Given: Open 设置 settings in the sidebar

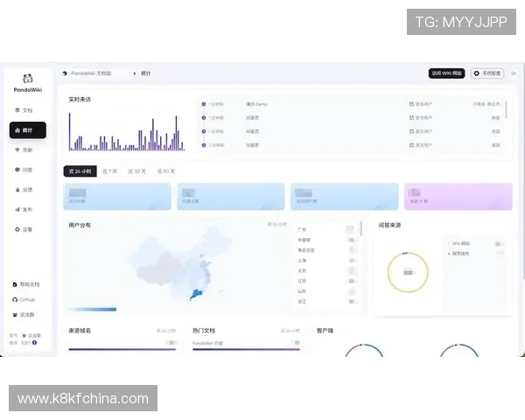Looking at the screenshot, I should [x=24, y=229].
